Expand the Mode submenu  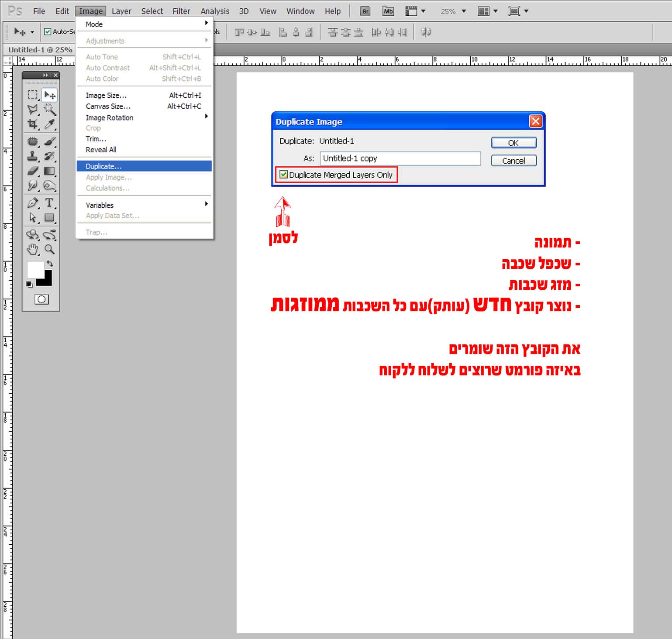click(144, 24)
